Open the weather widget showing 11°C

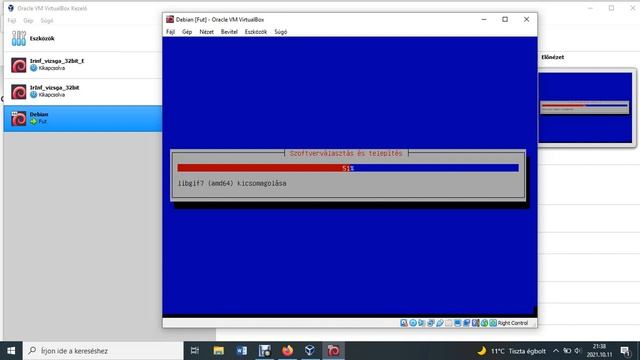pos(511,351)
